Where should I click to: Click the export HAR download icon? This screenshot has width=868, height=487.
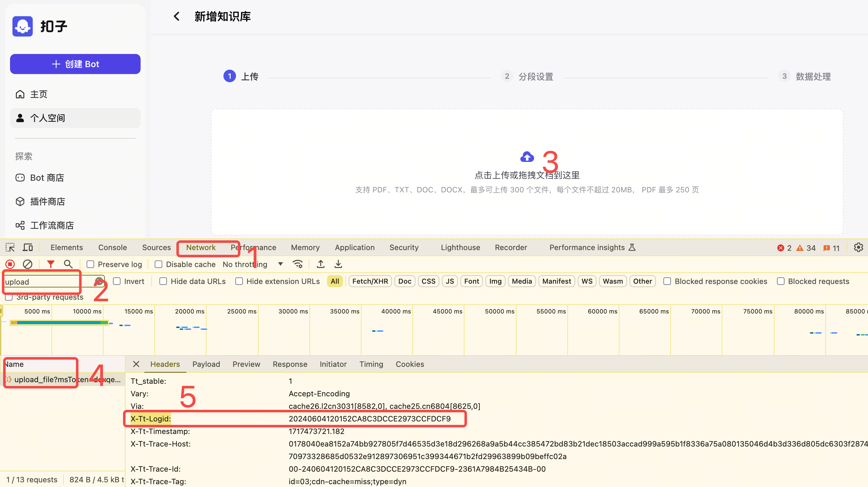(x=338, y=264)
